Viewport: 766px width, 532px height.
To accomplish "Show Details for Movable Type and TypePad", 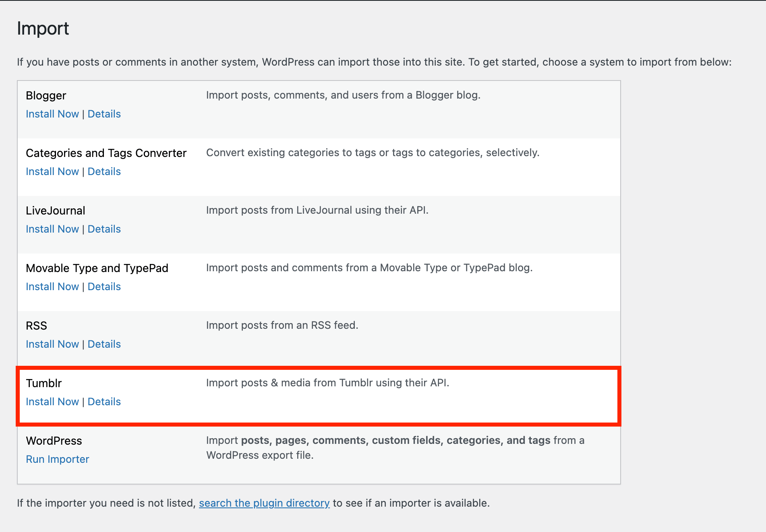I will point(104,287).
